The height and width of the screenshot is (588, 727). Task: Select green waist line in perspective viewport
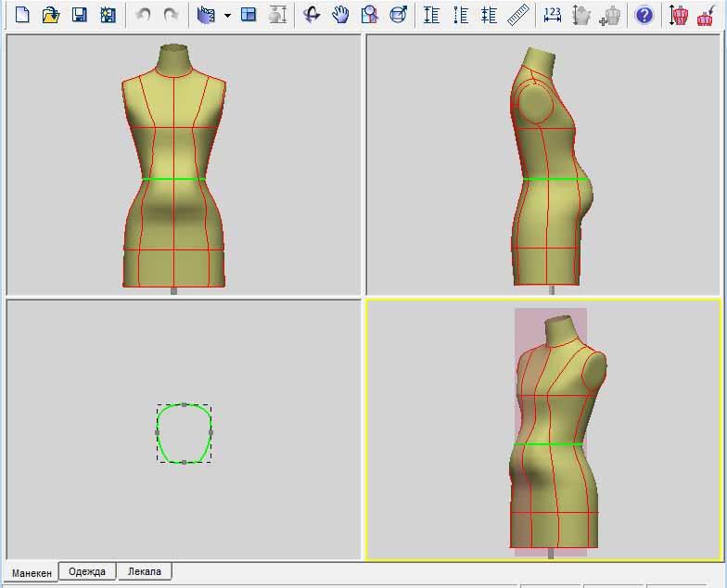pyautogui.click(x=548, y=444)
